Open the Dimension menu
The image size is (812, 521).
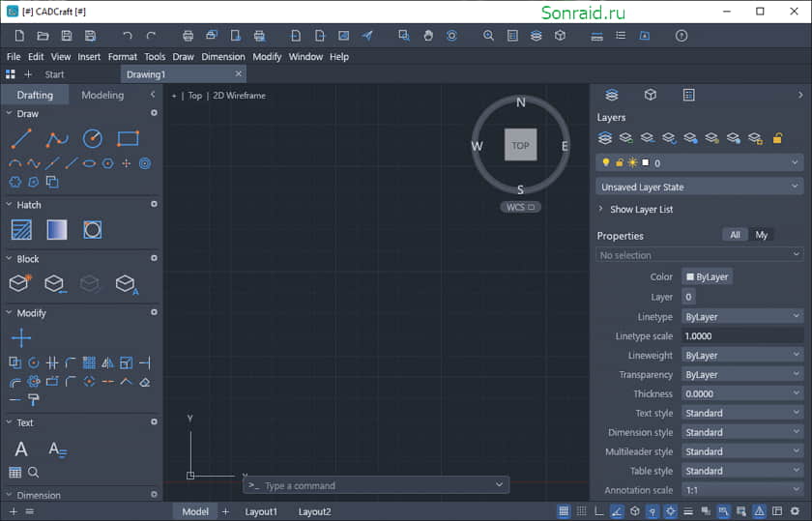click(223, 56)
